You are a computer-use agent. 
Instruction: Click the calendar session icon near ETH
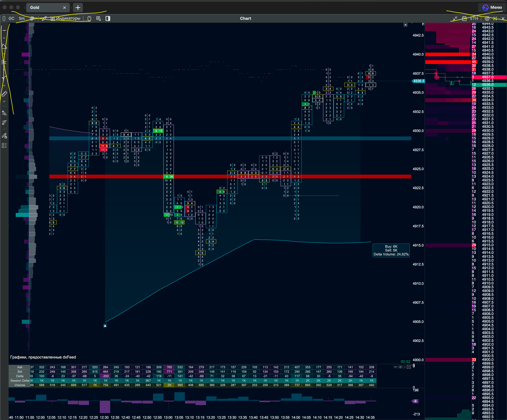click(x=464, y=19)
